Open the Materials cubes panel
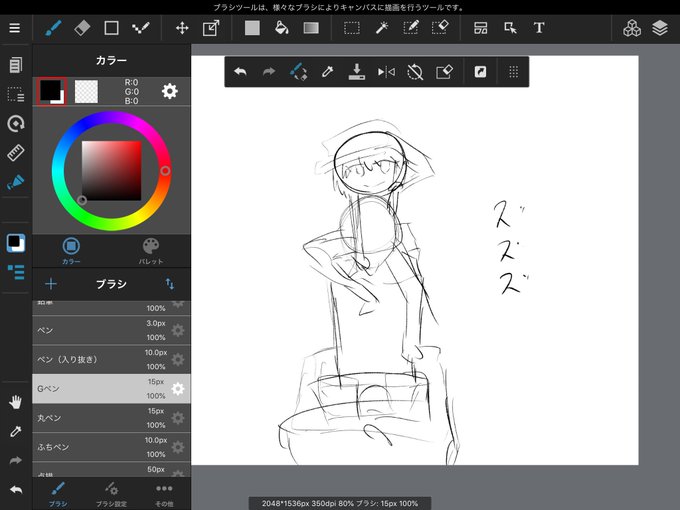Image resolution: width=680 pixels, height=510 pixels. [x=632, y=28]
